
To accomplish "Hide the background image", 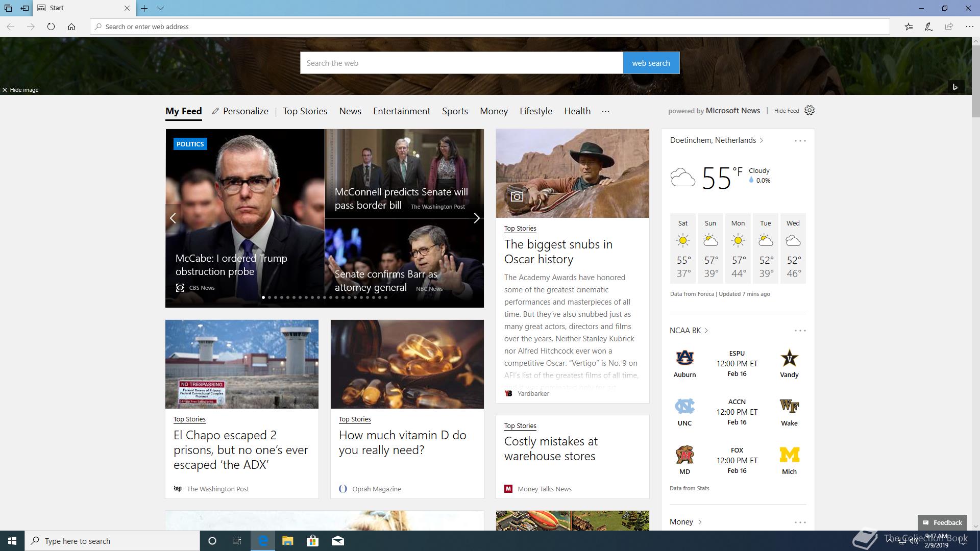I will (20, 90).
